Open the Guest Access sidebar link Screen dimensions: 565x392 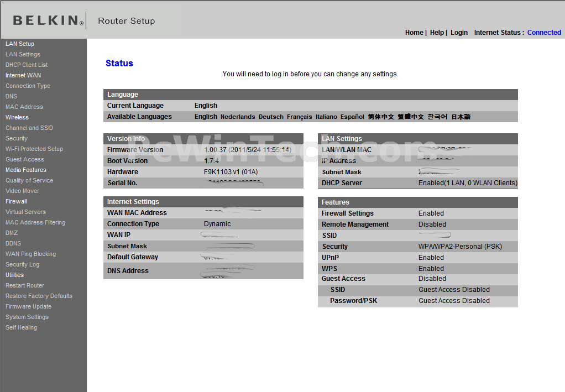(25, 159)
